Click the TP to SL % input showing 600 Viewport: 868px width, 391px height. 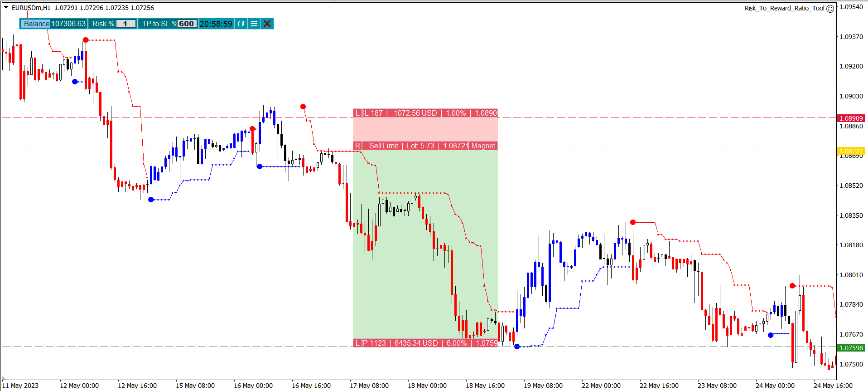pos(187,24)
